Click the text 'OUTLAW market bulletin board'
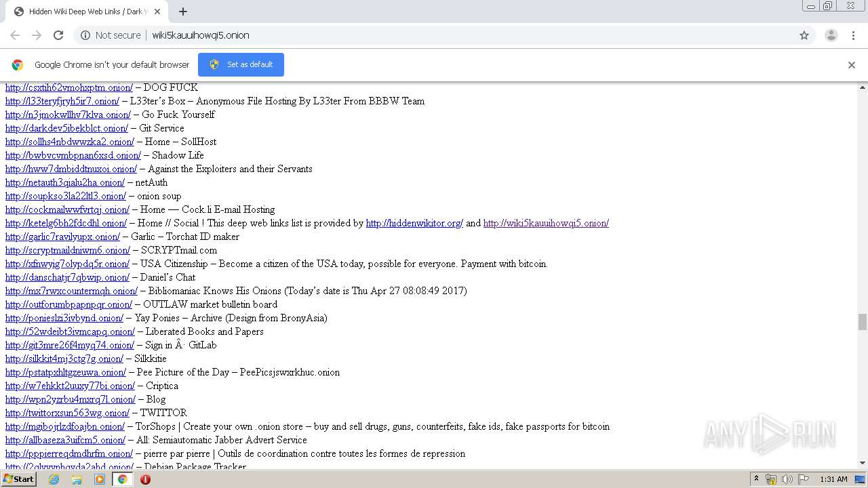 [210, 304]
